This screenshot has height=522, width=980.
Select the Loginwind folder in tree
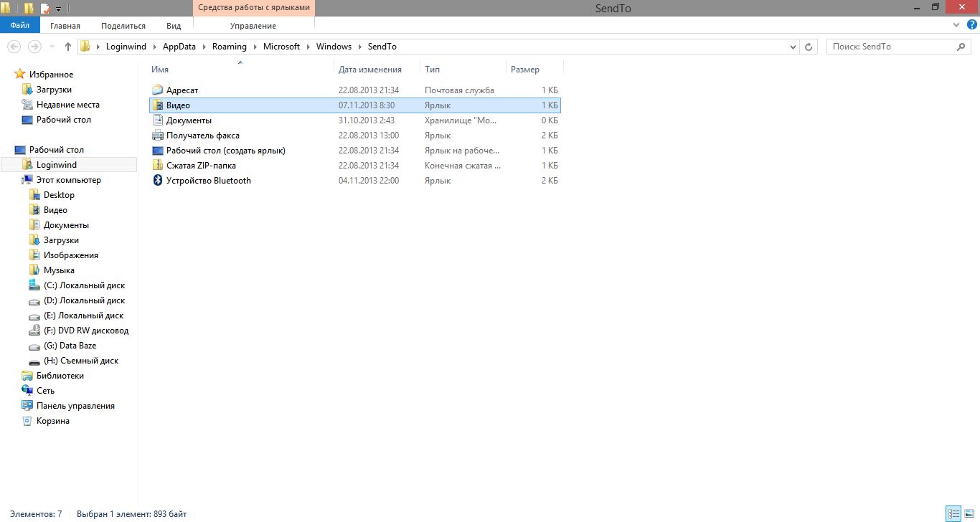click(56, 165)
